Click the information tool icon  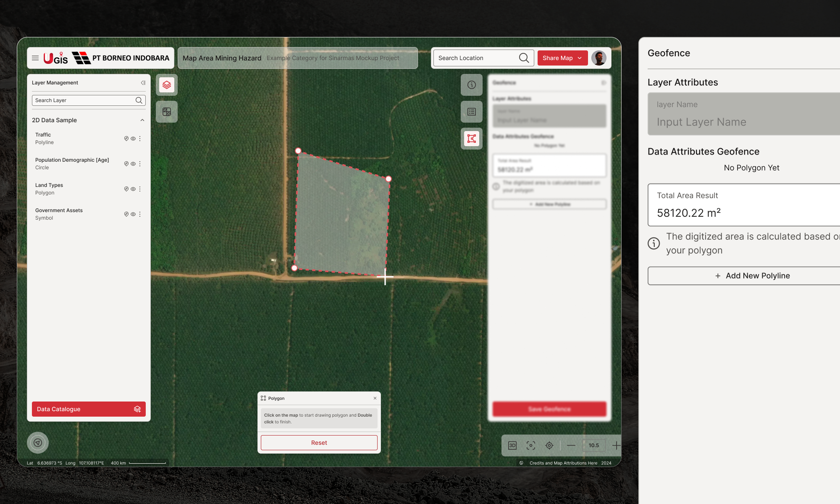[x=472, y=85]
